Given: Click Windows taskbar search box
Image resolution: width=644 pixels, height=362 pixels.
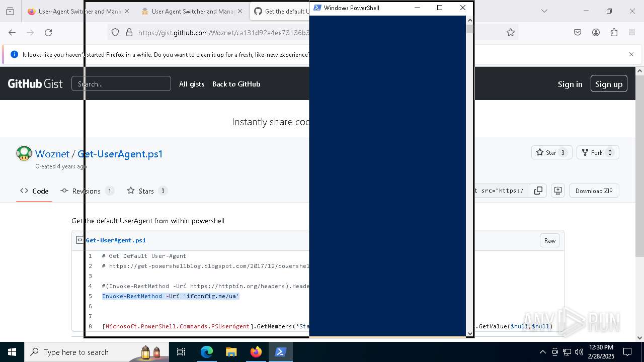Looking at the screenshot, I should (96, 352).
